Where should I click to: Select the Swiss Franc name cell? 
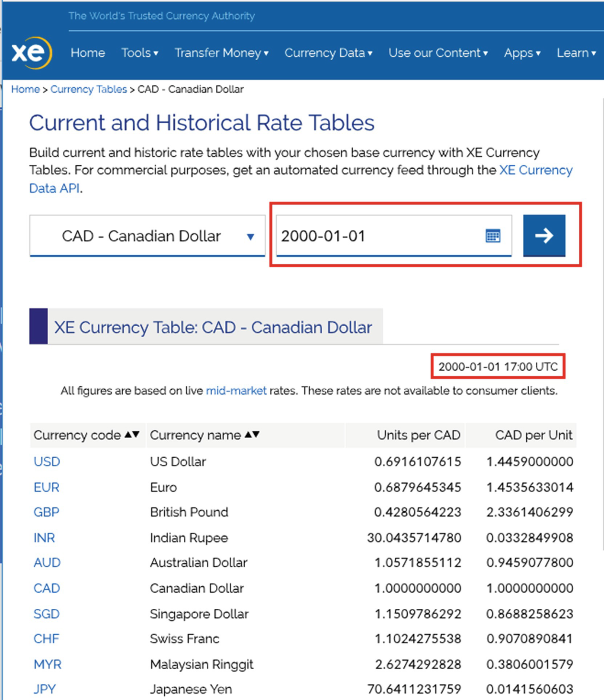[x=185, y=639]
